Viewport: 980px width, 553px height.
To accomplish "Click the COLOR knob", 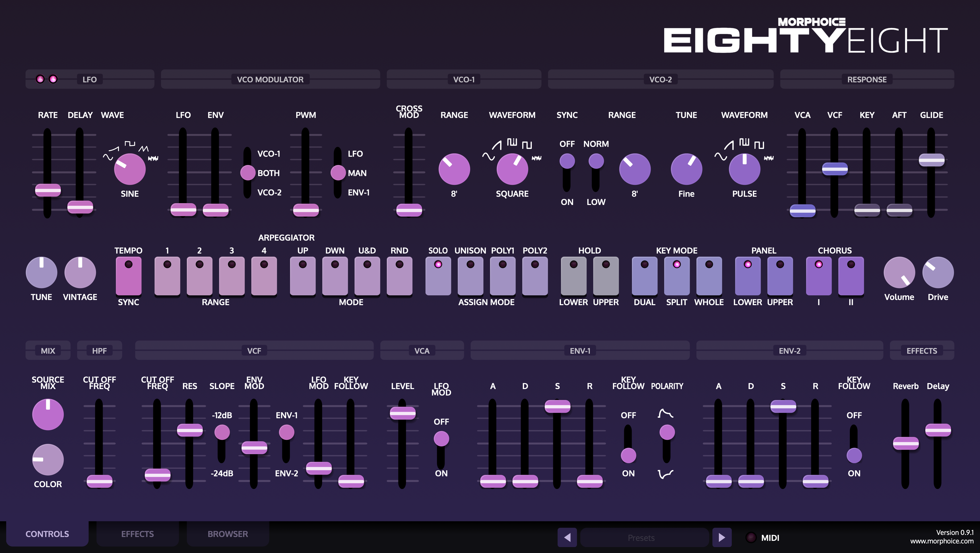I will point(47,459).
